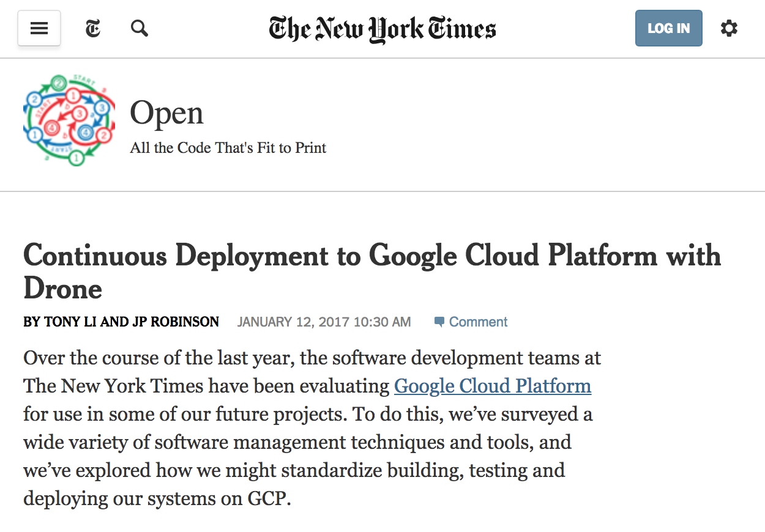
Task: Go to The New York Times masthead homepage
Action: (382, 29)
